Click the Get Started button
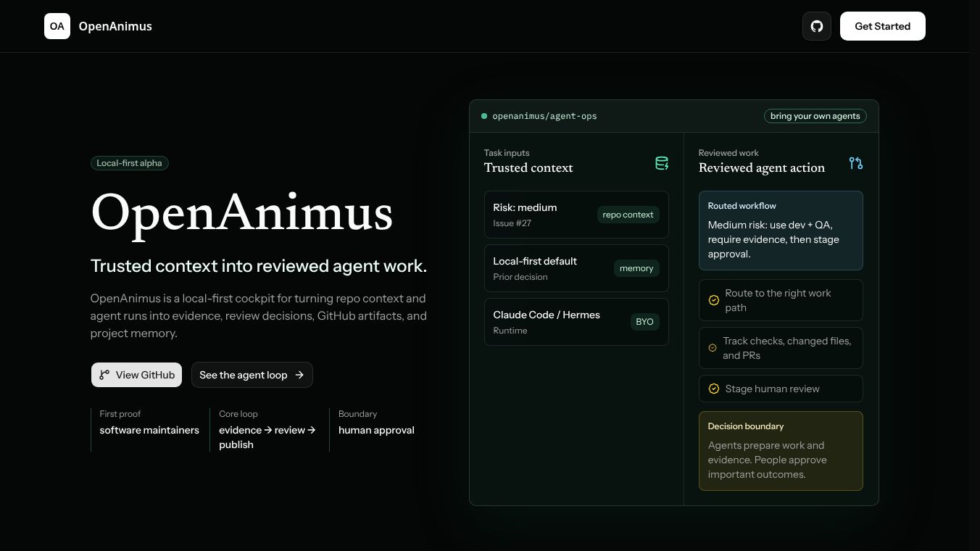Screen dimensions: 980x551 pos(883,26)
